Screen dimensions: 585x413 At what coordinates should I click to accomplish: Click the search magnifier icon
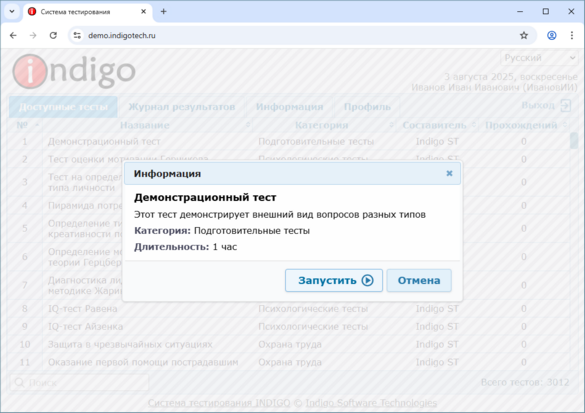[x=19, y=382]
